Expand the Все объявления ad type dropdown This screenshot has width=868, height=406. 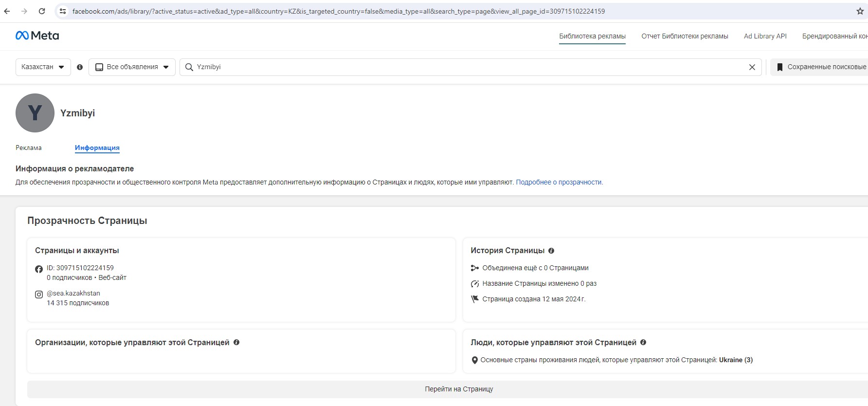[x=132, y=67]
